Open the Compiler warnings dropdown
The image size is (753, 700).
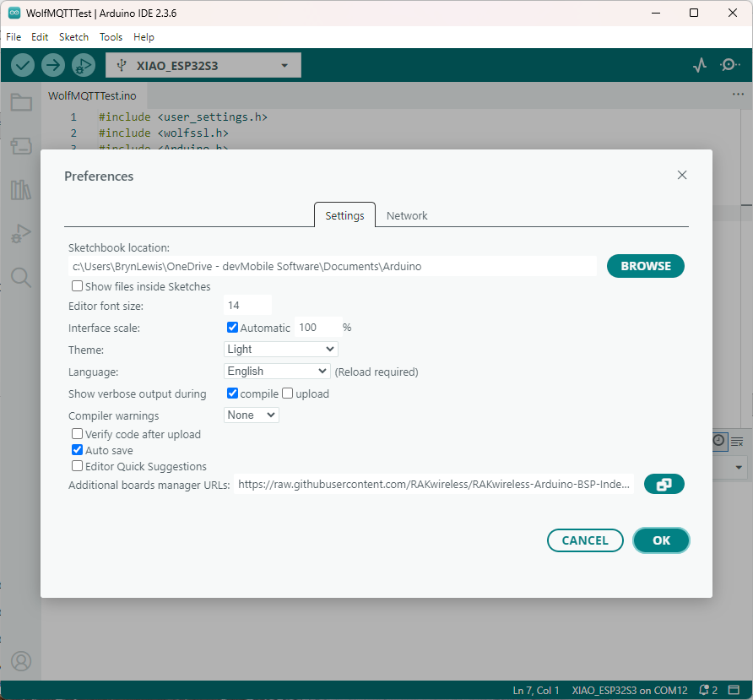coord(252,415)
